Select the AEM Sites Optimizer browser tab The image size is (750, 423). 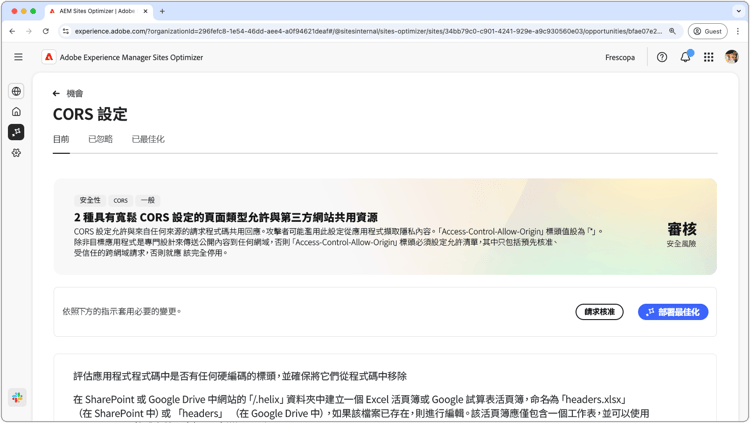pos(99,11)
